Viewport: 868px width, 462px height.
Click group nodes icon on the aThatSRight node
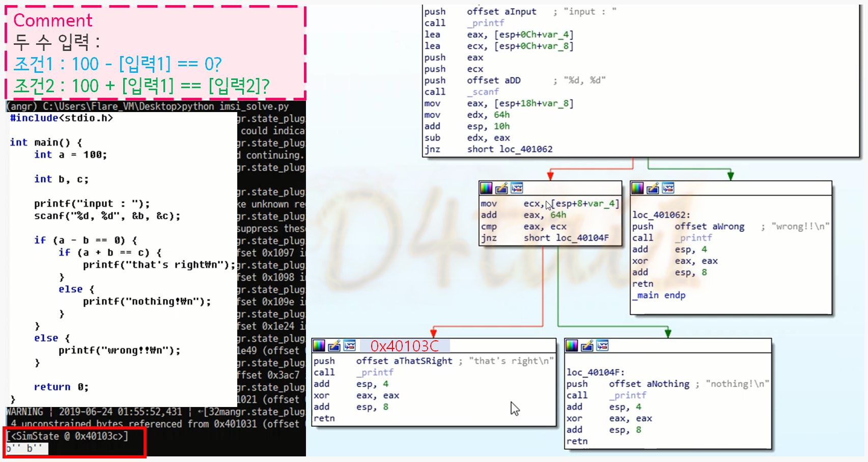point(350,346)
